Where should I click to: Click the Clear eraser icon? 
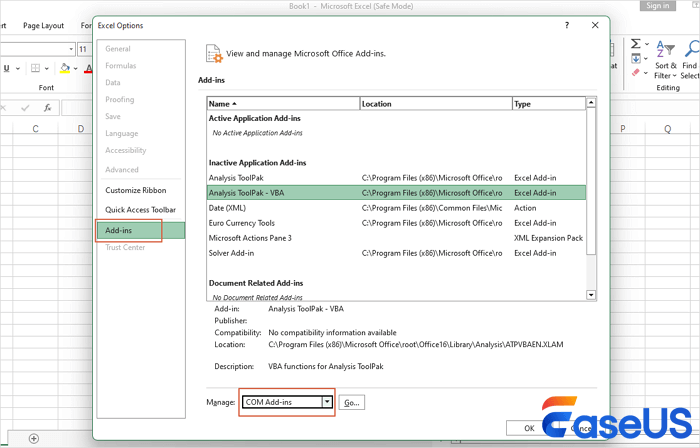coord(636,73)
